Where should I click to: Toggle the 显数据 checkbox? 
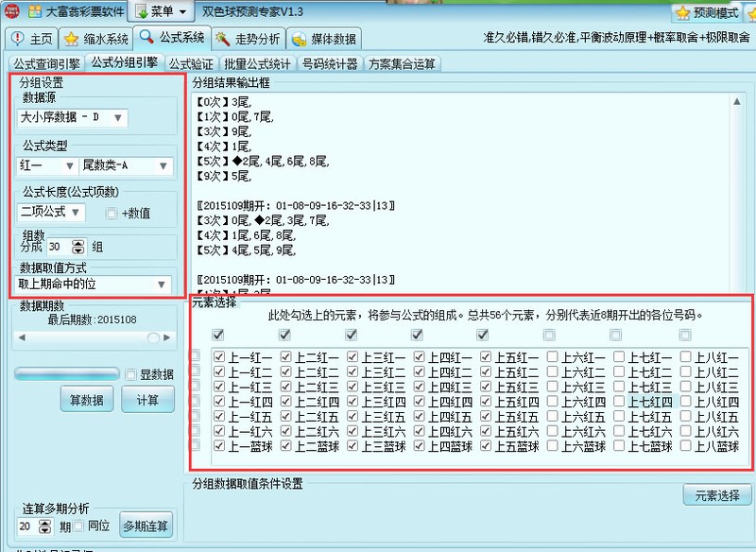[x=131, y=374]
